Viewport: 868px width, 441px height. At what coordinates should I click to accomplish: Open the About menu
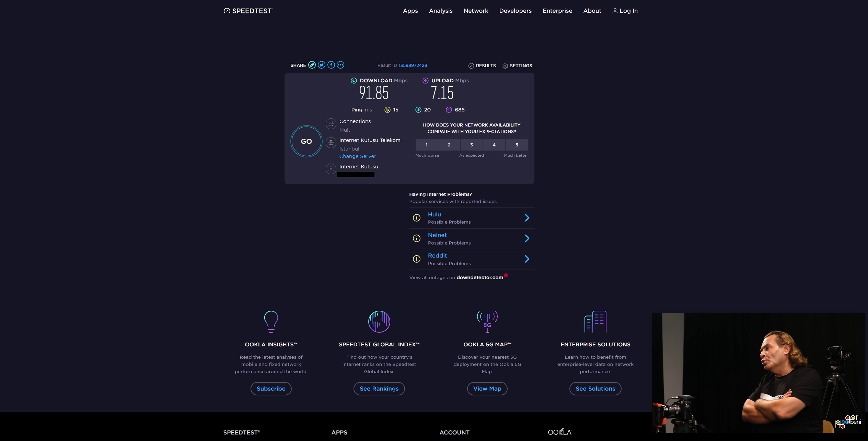click(x=592, y=11)
